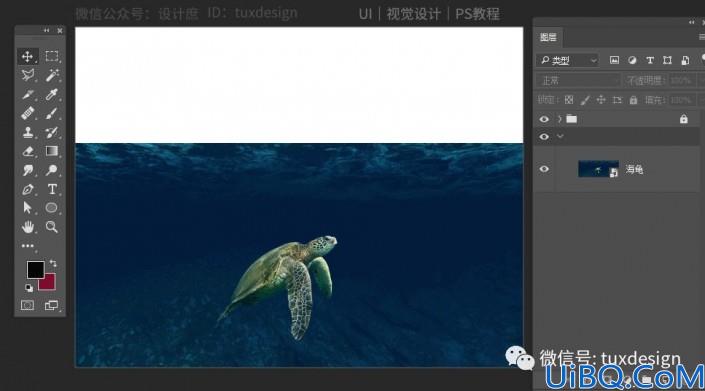The image size is (705, 391).
Task: Select the Gradient tool
Action: [52, 151]
